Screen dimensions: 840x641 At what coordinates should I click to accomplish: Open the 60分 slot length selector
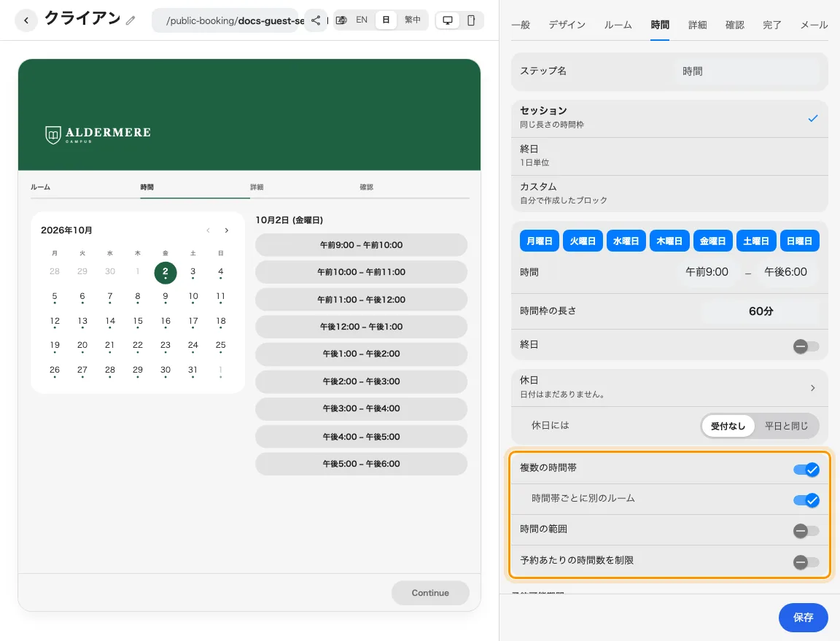click(761, 311)
